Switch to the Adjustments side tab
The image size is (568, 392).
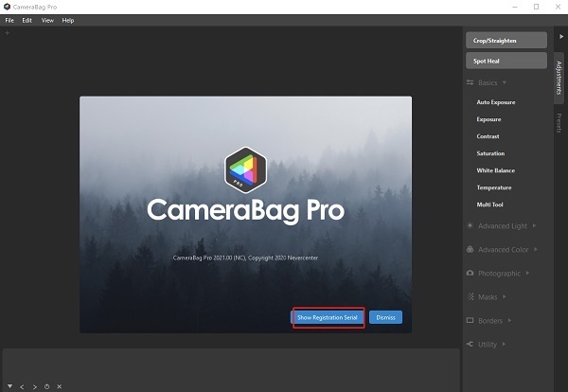pos(559,78)
